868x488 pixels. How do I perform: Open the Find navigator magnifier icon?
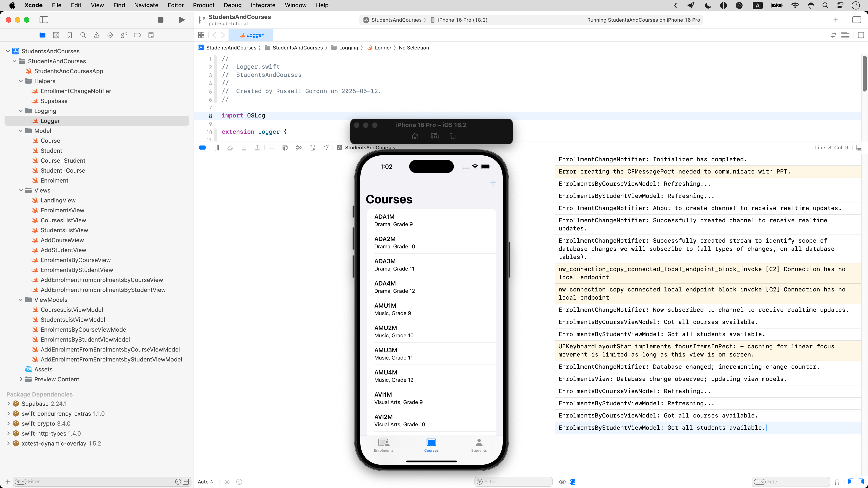(x=83, y=35)
